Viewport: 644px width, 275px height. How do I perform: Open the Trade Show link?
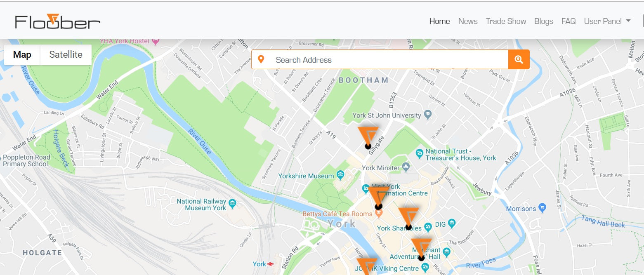[506, 21]
